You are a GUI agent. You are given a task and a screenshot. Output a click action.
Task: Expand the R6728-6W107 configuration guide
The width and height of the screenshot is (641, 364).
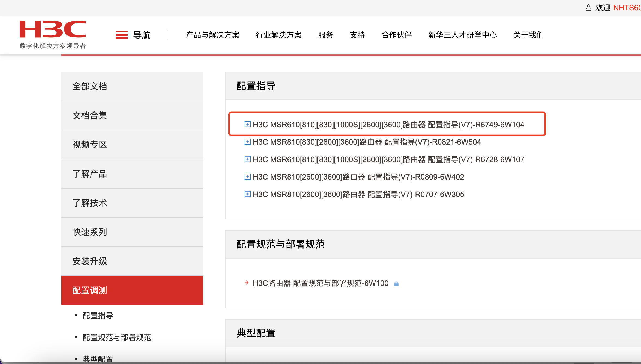(x=247, y=159)
